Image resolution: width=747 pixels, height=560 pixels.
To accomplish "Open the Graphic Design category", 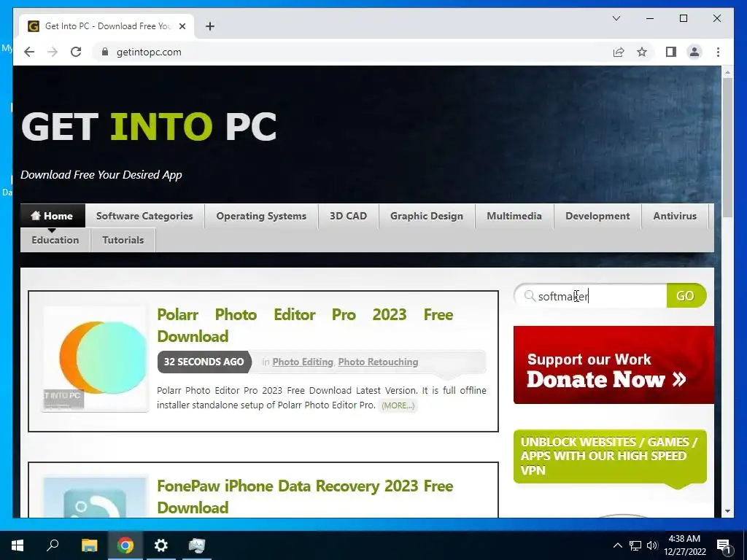I will pos(426,216).
